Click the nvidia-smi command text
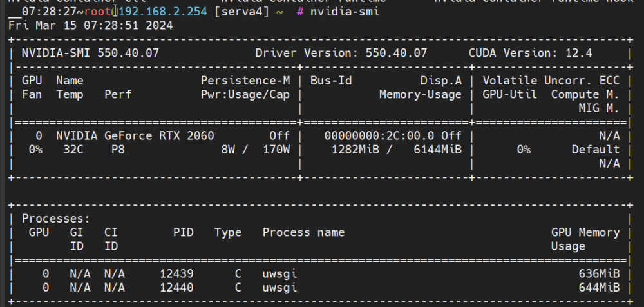This screenshot has height=307, width=644. (345, 12)
